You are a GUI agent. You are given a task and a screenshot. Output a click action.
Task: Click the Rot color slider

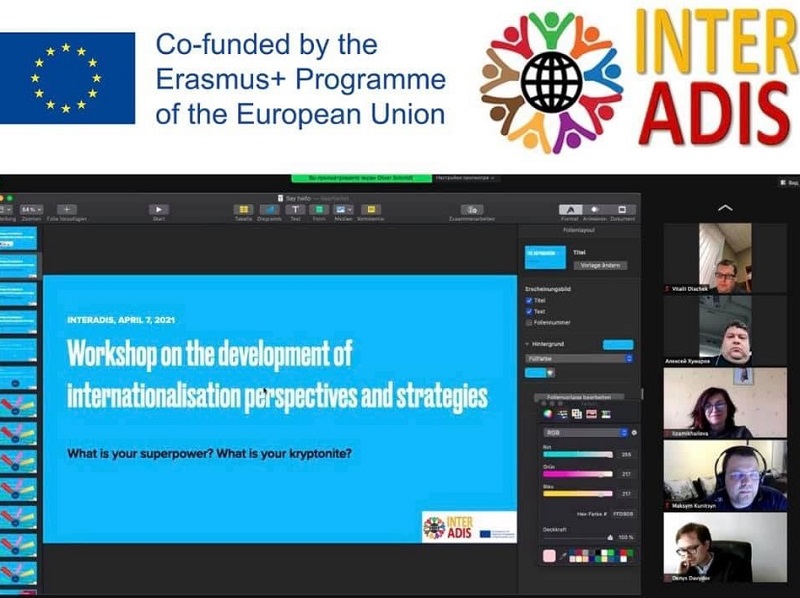(x=578, y=454)
